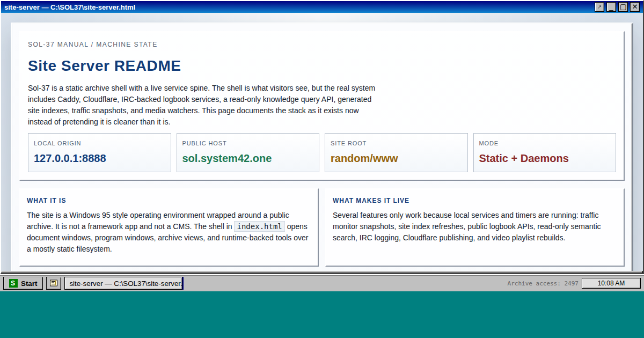
Task: Click the empty teal desktop background
Action: [322, 315]
